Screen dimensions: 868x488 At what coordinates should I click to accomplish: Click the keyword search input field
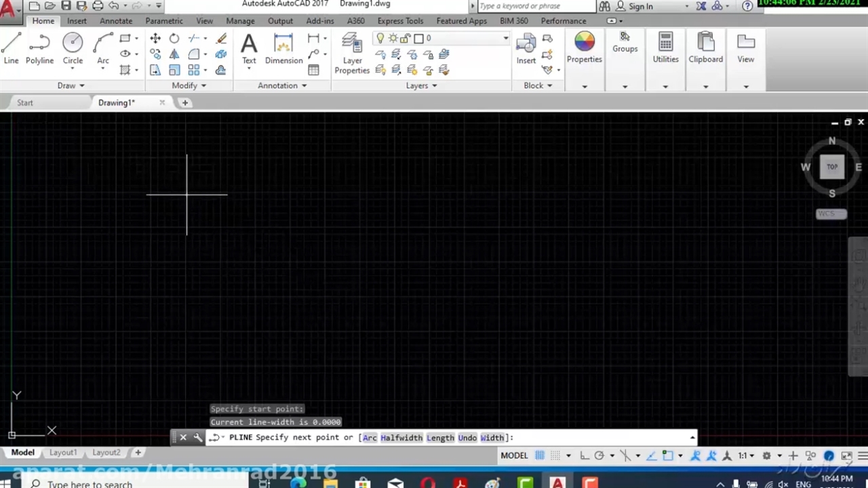pyautogui.click(x=534, y=6)
